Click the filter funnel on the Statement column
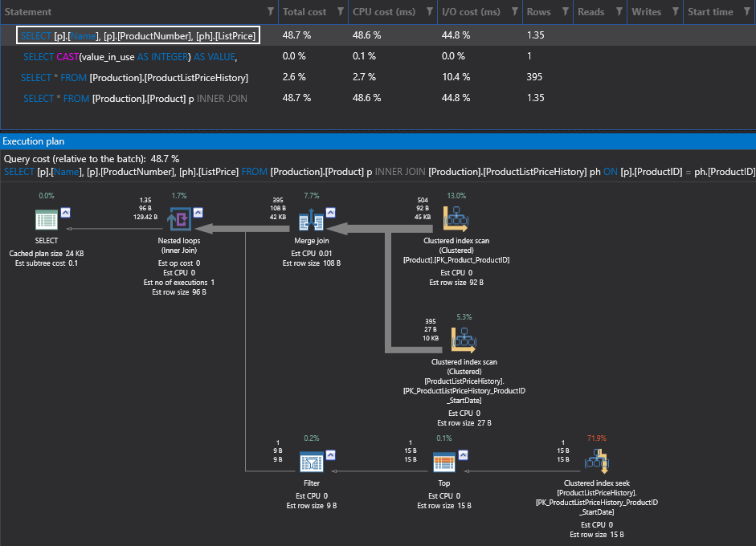756x546 pixels. (272, 12)
